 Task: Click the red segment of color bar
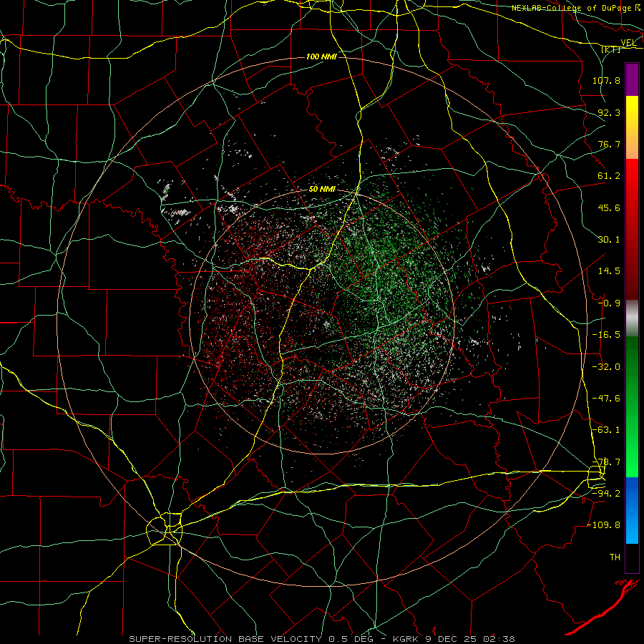coord(632,229)
